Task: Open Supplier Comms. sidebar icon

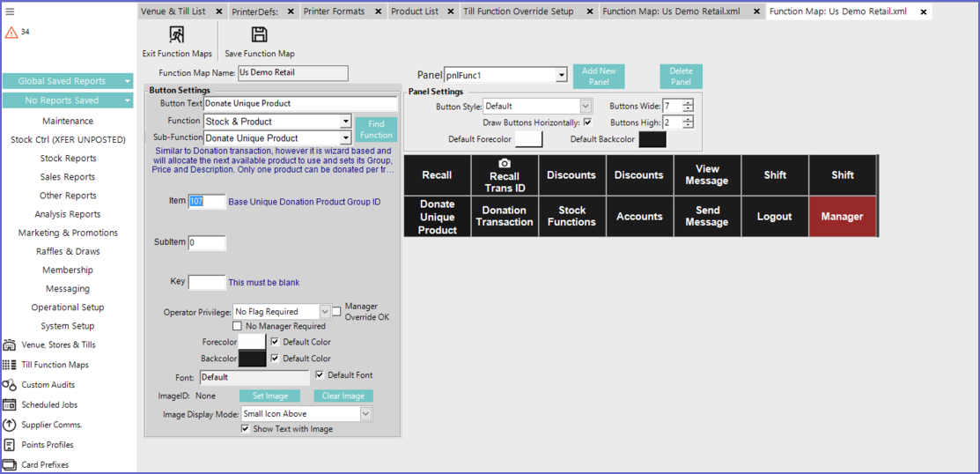Action: click(10, 425)
